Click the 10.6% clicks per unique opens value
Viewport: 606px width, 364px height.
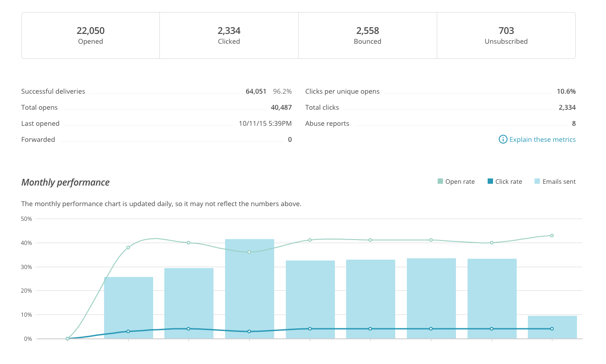pyautogui.click(x=566, y=91)
